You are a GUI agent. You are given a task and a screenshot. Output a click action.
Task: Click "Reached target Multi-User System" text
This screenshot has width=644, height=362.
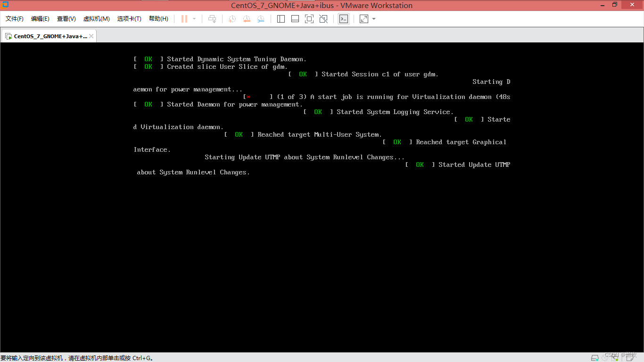pos(320,135)
